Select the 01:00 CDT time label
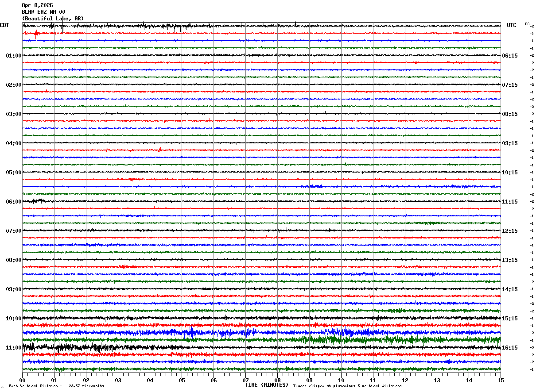This screenshot has height=392, width=536. coord(14,56)
